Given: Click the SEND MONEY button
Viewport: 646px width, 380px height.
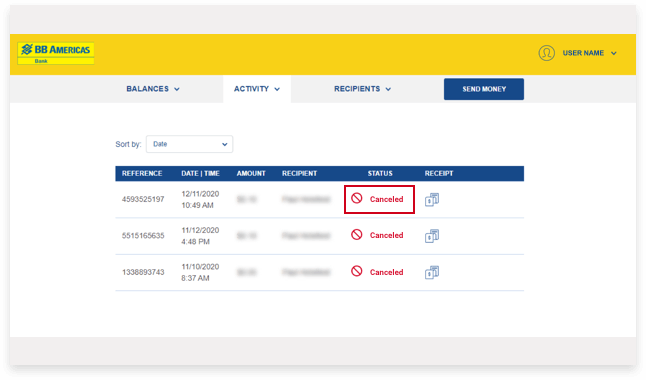Looking at the screenshot, I should pyautogui.click(x=484, y=89).
